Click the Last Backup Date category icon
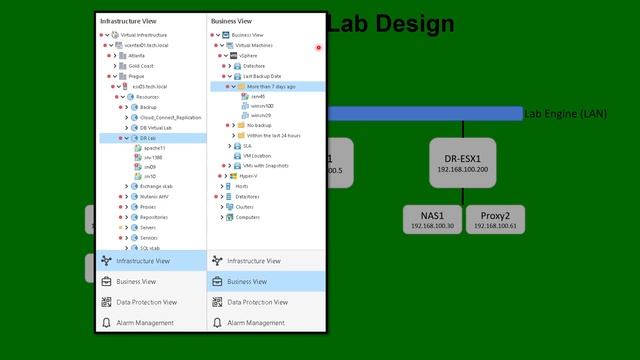Image resolution: width=640 pixels, height=360 pixels. pos(238,76)
